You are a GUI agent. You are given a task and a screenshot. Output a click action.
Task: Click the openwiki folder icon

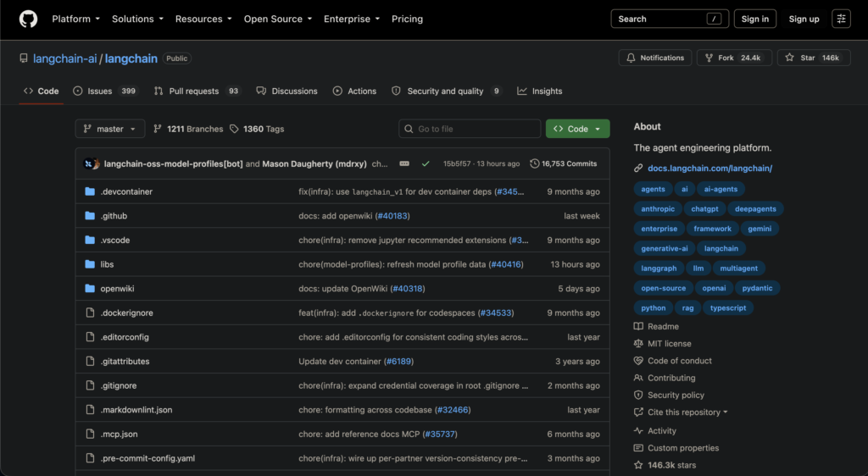90,289
